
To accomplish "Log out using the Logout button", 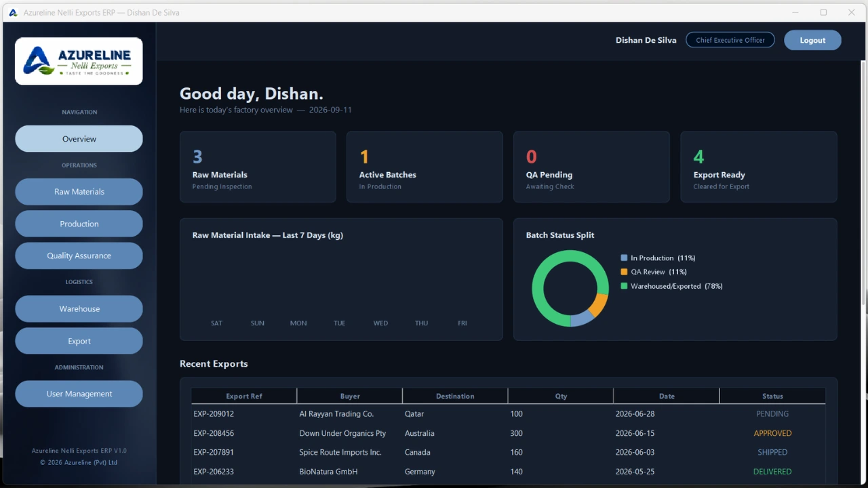I will point(812,40).
